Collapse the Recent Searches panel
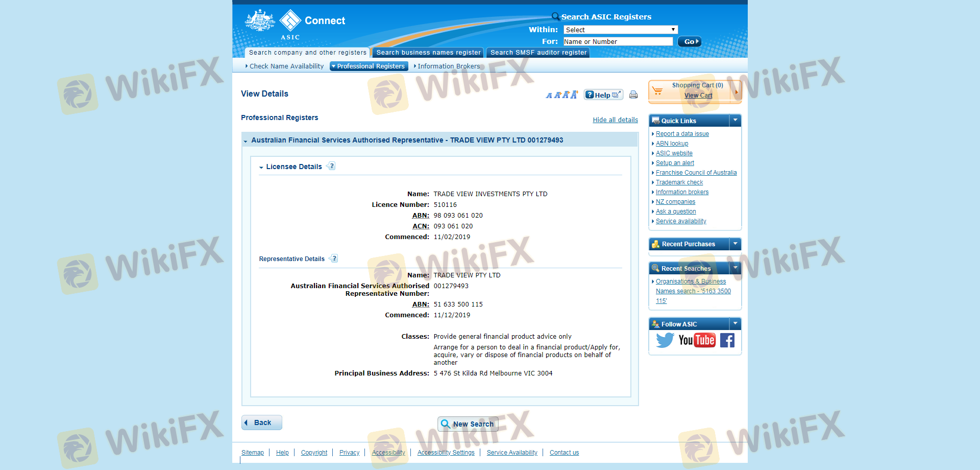This screenshot has height=470, width=980. (735, 268)
